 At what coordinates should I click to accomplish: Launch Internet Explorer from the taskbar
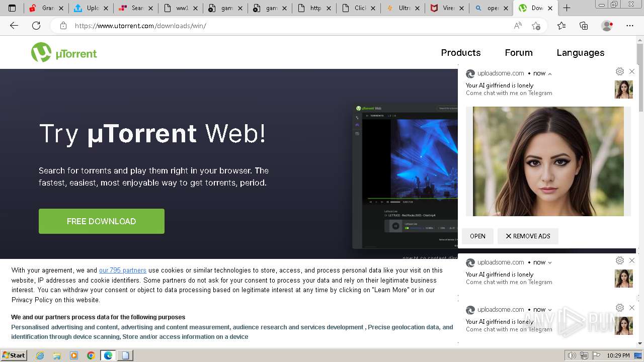40,355
